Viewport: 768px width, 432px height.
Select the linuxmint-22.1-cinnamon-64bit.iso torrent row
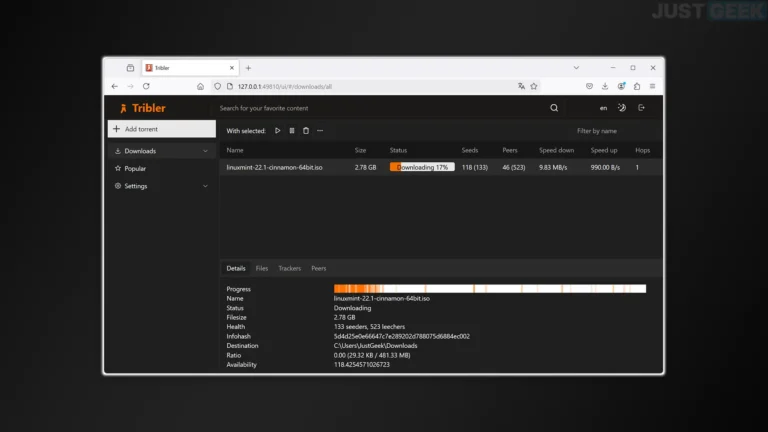(275, 167)
